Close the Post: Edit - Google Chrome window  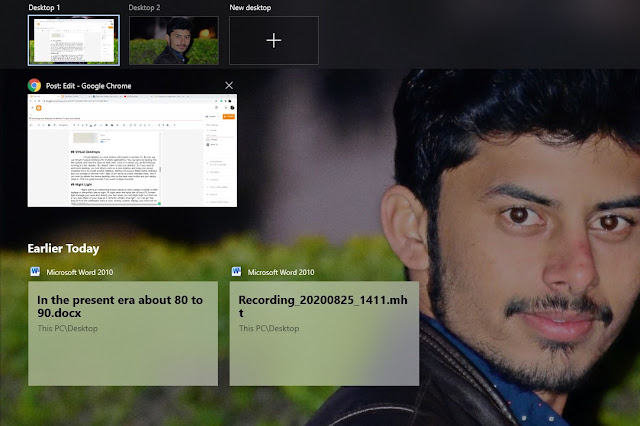click(229, 85)
